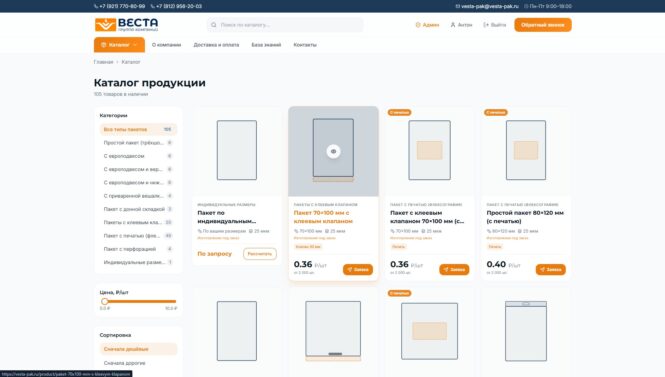
Task: Select the С европодвесом и вер… category
Action: coord(138,169)
